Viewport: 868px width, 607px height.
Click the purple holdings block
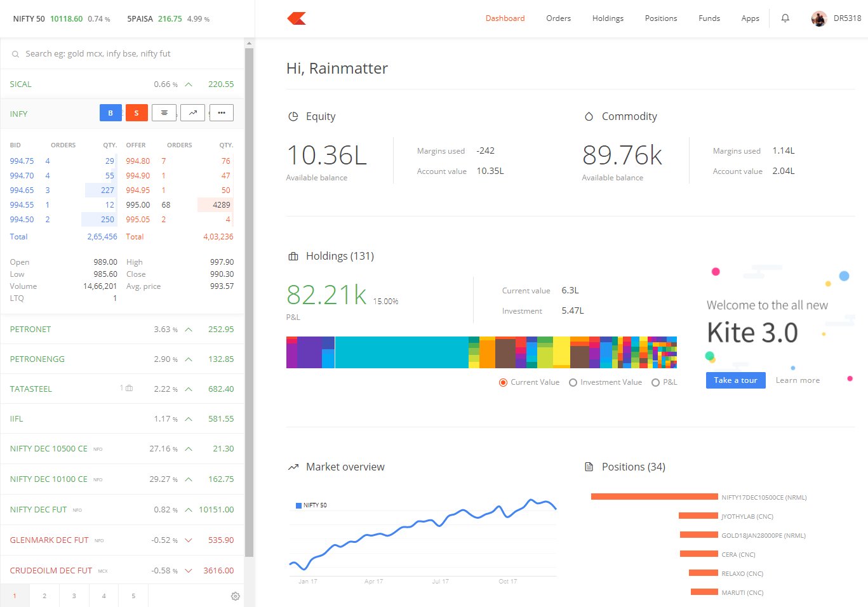309,352
